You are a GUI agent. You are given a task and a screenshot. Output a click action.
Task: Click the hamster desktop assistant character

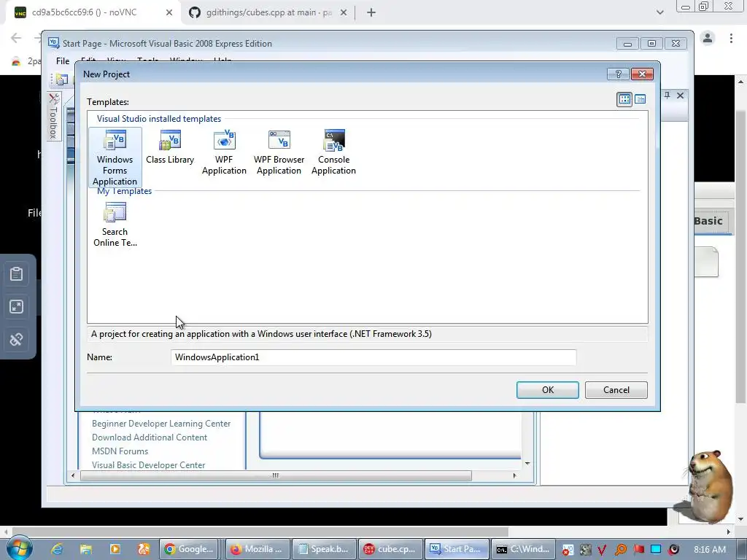click(x=708, y=486)
